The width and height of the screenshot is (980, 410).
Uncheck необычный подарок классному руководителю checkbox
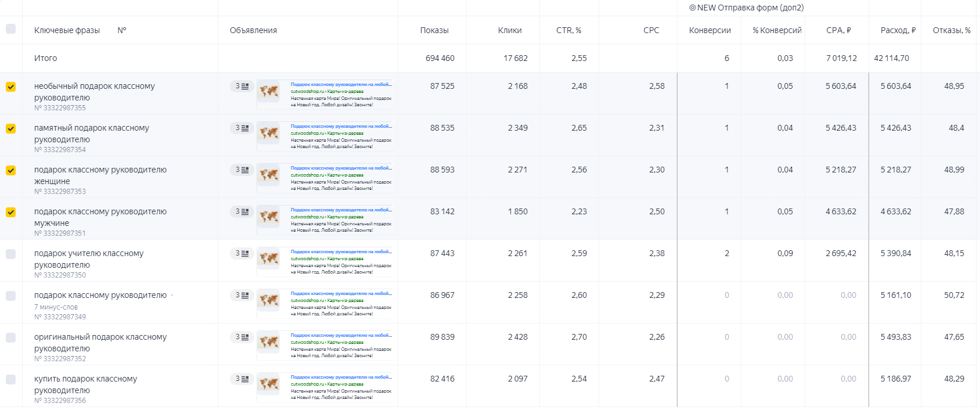coord(10,87)
